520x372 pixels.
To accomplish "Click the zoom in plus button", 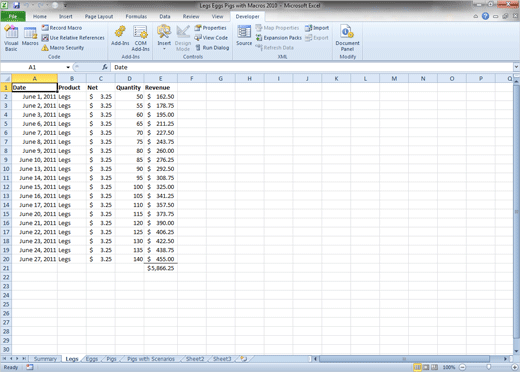I will pos(515,367).
